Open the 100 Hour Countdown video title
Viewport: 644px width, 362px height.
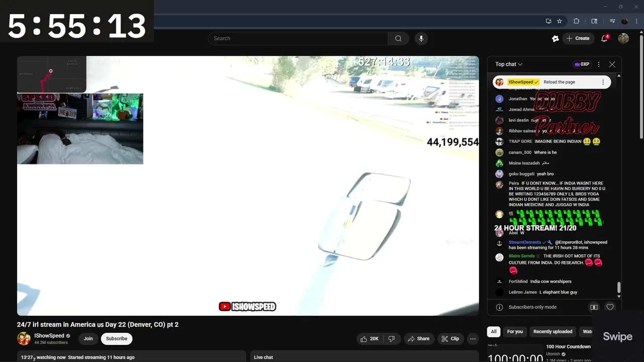pos(568,347)
